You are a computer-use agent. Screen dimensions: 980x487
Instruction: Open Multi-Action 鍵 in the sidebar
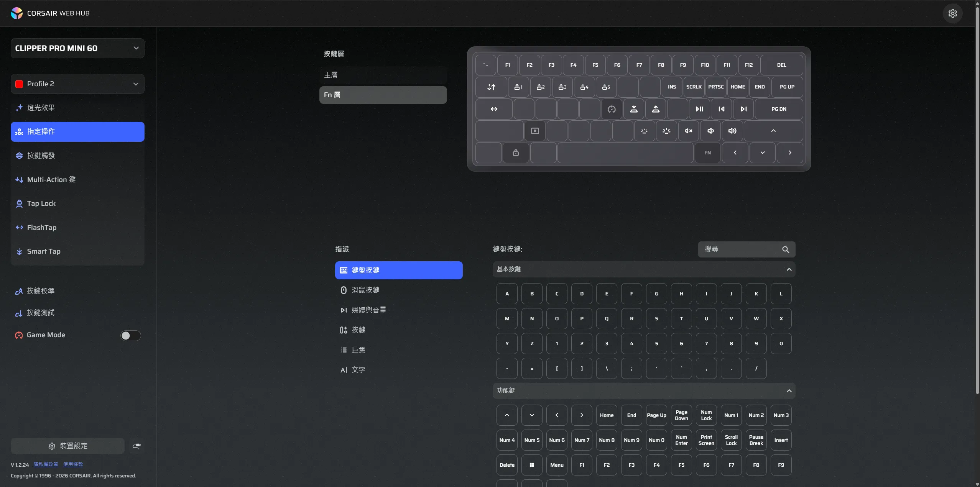(x=77, y=180)
